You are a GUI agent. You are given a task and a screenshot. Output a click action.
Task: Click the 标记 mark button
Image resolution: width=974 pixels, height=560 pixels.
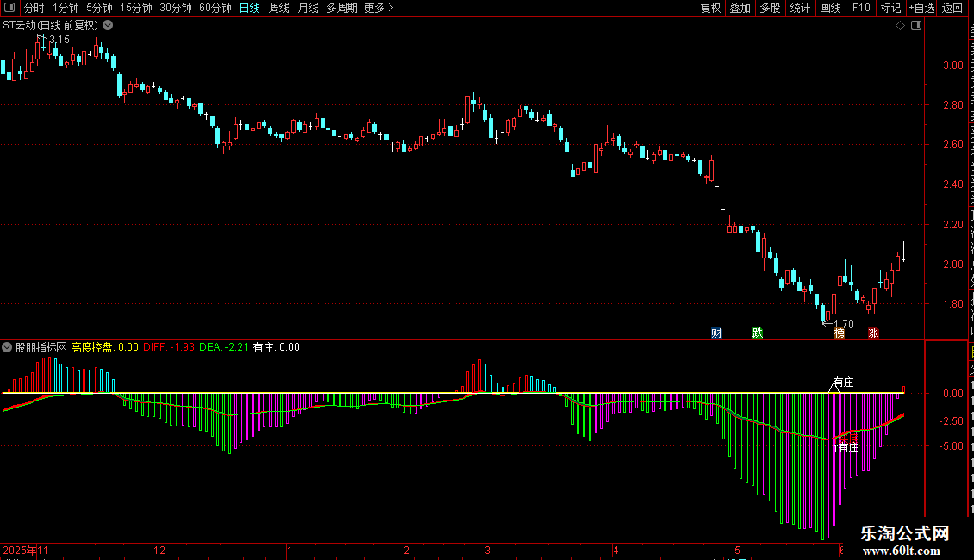(x=890, y=8)
